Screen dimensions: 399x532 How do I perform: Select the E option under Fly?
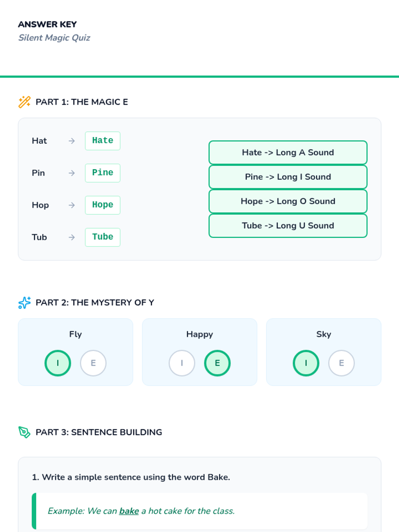[x=93, y=363]
